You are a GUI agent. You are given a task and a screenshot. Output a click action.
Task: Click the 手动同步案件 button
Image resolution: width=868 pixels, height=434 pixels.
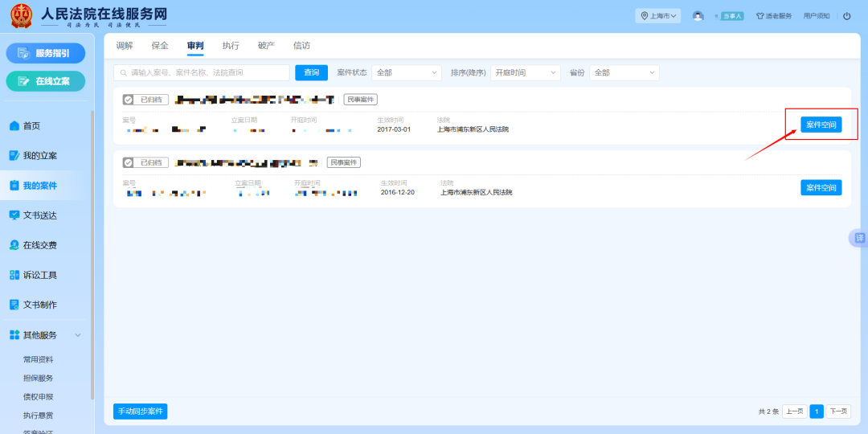click(141, 411)
